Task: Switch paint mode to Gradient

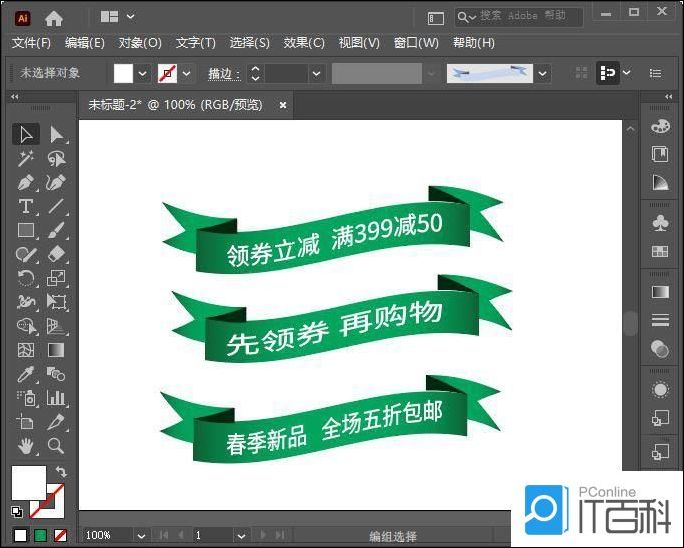Action: (x=41, y=536)
